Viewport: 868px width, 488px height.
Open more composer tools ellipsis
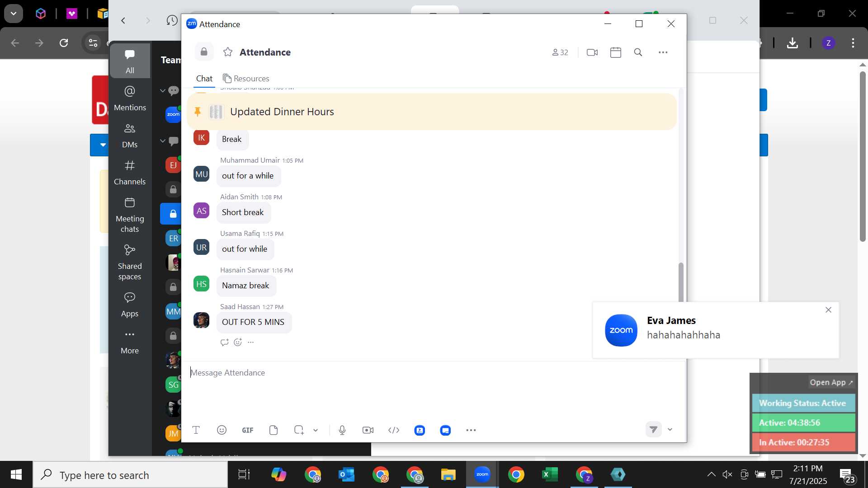[471, 430]
